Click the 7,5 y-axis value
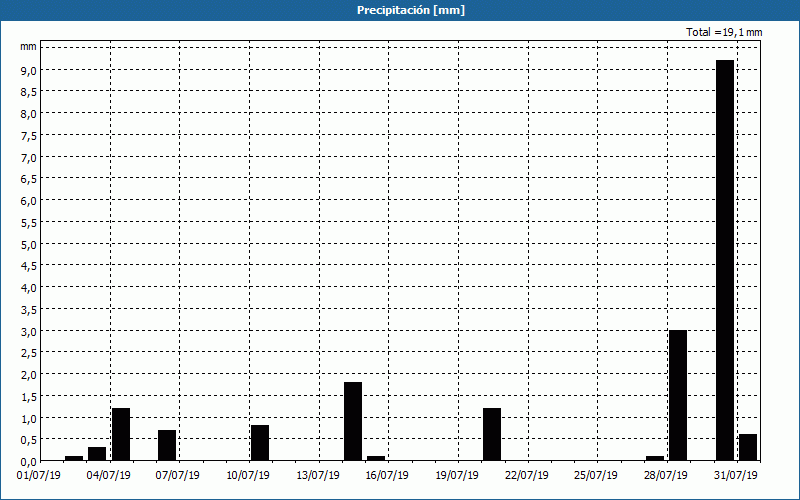800x500 pixels. click(29, 136)
